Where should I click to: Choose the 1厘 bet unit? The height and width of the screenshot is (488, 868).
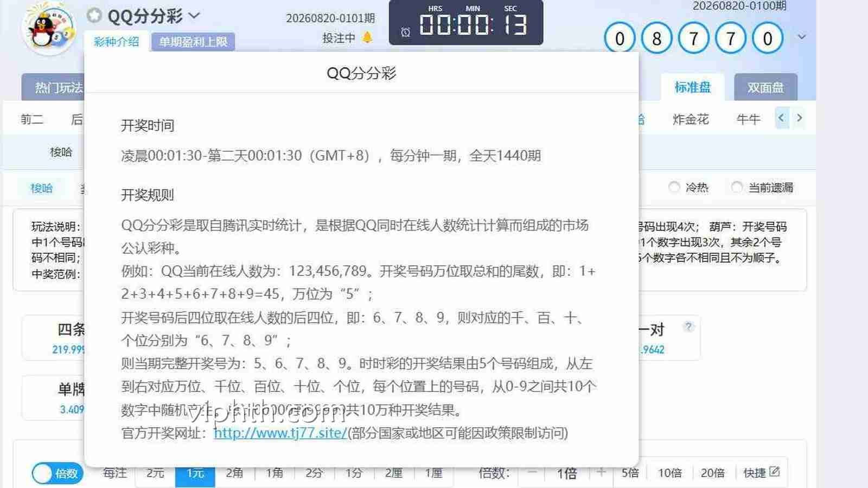coord(434,473)
